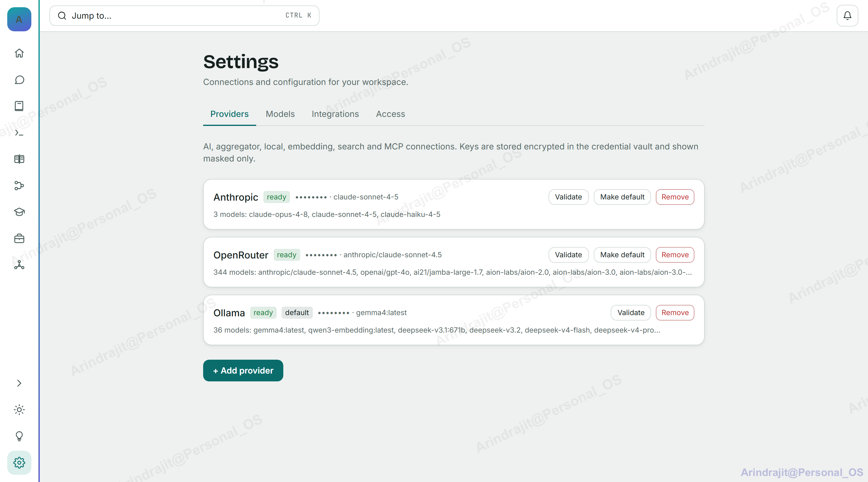Click the CTRL K shortcut hint
This screenshot has width=868, height=482.
tap(298, 15)
